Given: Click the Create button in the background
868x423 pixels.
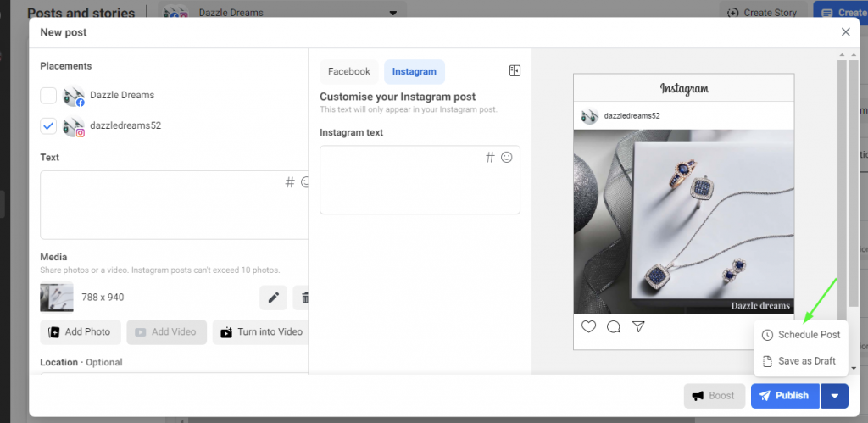Looking at the screenshot, I should pos(840,12).
